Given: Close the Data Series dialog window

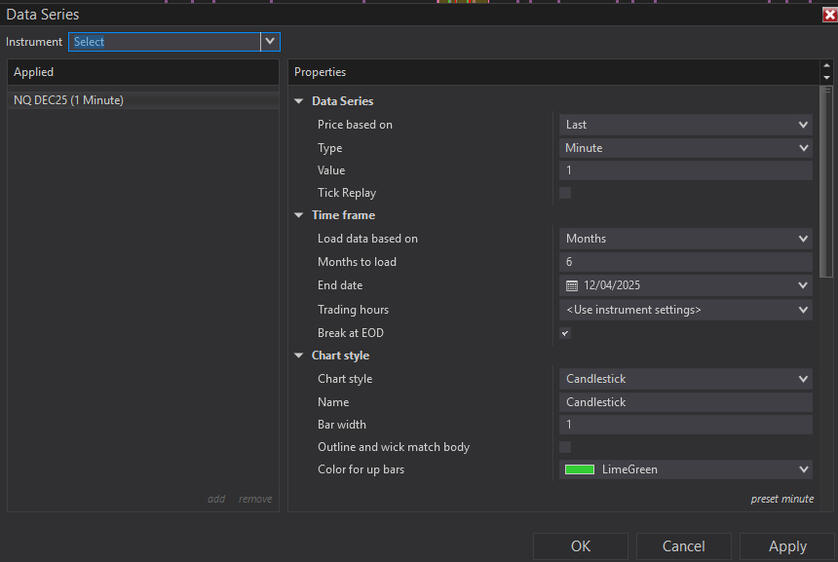Looking at the screenshot, I should pyautogui.click(x=827, y=14).
